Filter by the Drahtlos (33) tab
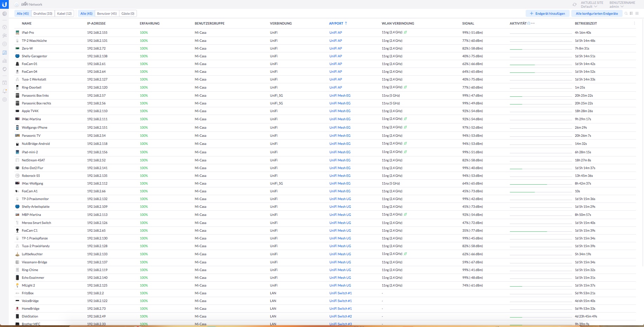Screen dimensions: 644x327 [x=43, y=13]
